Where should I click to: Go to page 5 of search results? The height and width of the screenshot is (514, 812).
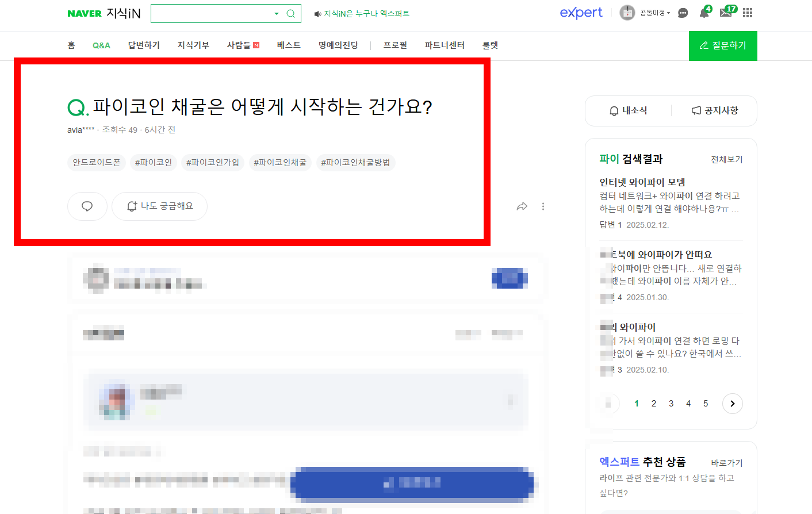[x=706, y=404]
